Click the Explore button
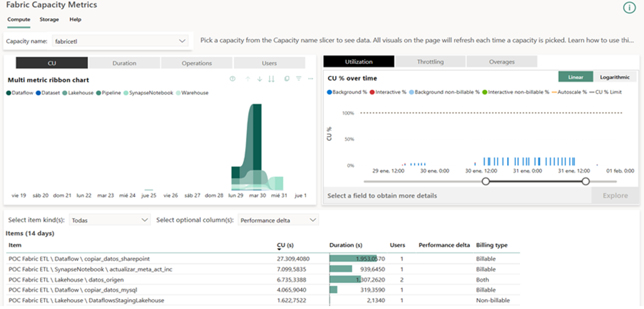This screenshot has width=644, height=309. [615, 195]
